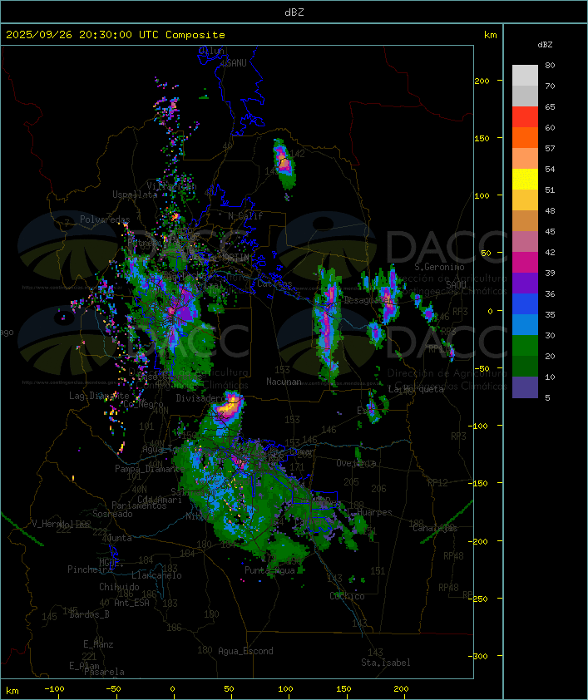Viewport: 588px width, 700px height.
Task: Select the red 60-65 dBZ legend swatch
Action: click(x=525, y=116)
